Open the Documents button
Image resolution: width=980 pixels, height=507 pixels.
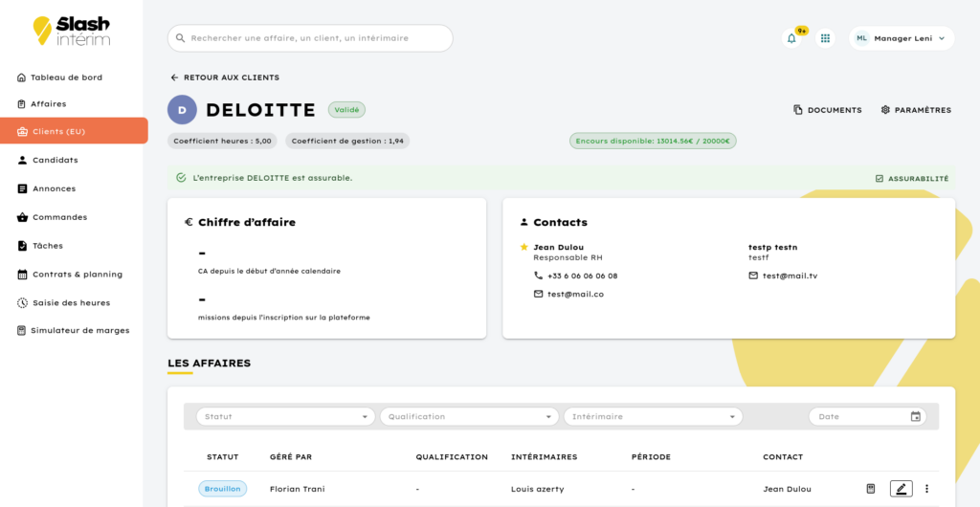point(828,110)
